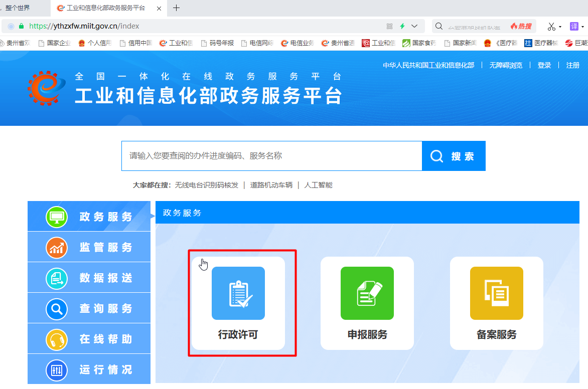Open the 贵州省通 bookmark
The height and width of the screenshot is (389, 588).
coord(338,43)
